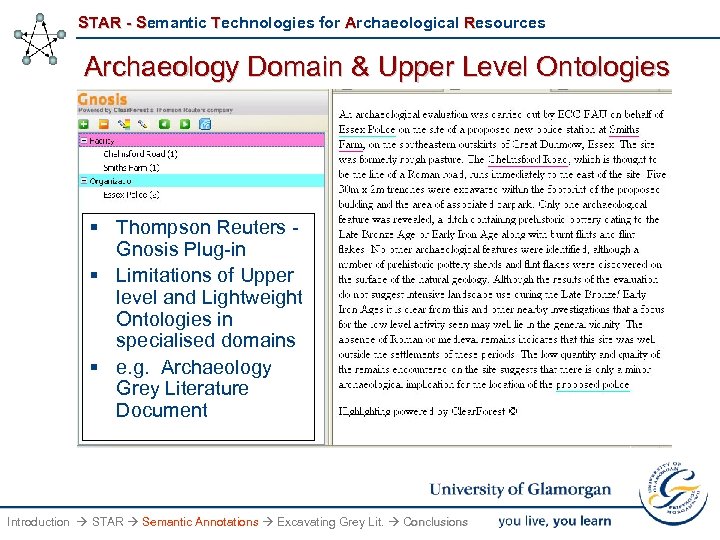Click 'you live, you learn' slogan
The width and height of the screenshot is (720, 540).
555,521
